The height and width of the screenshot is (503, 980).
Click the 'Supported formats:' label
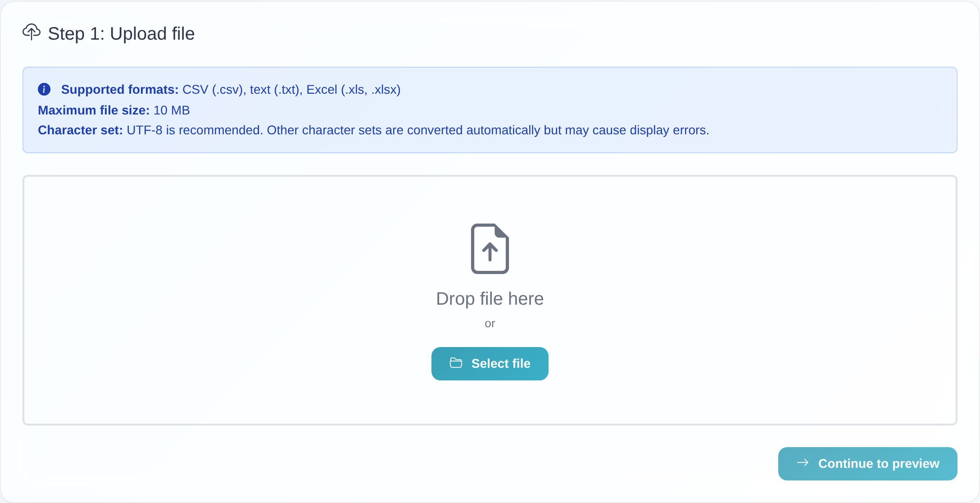120,89
